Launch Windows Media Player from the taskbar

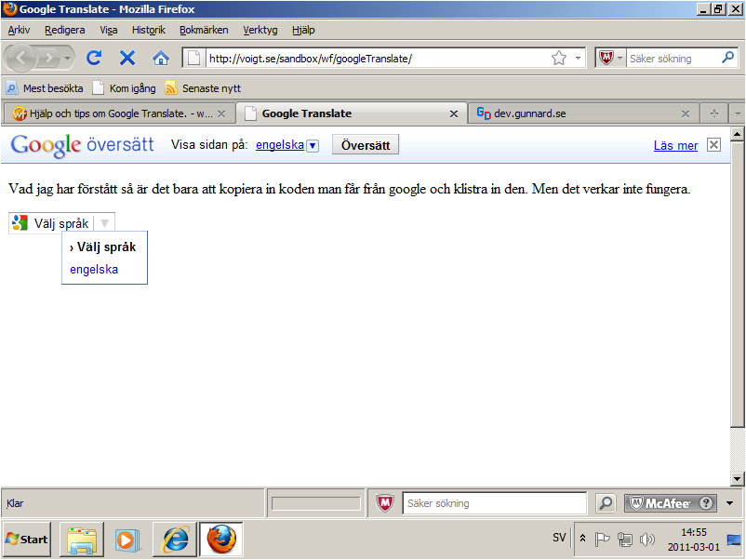(127, 540)
